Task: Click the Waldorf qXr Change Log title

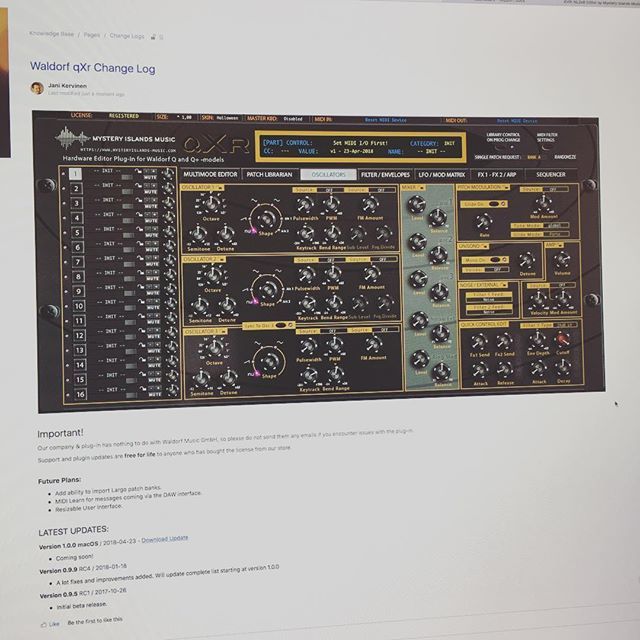Action: click(93, 67)
